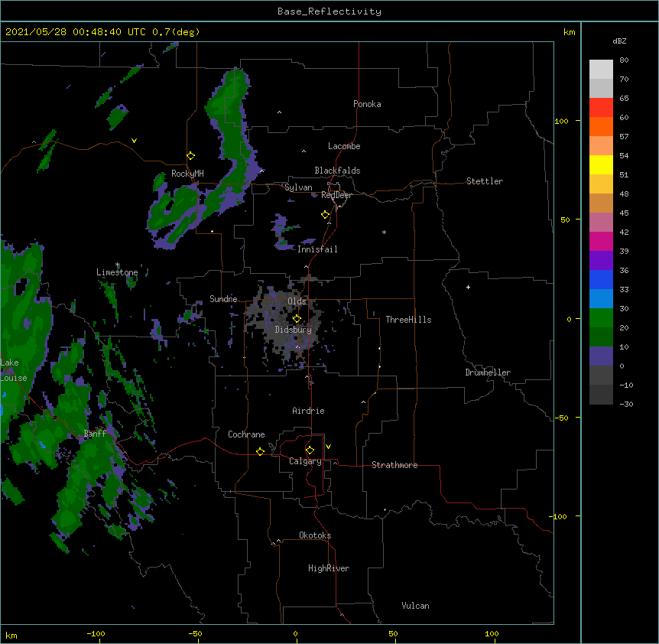
Task: Click the yellow V marker northwest of RockyMH
Action: (x=134, y=141)
